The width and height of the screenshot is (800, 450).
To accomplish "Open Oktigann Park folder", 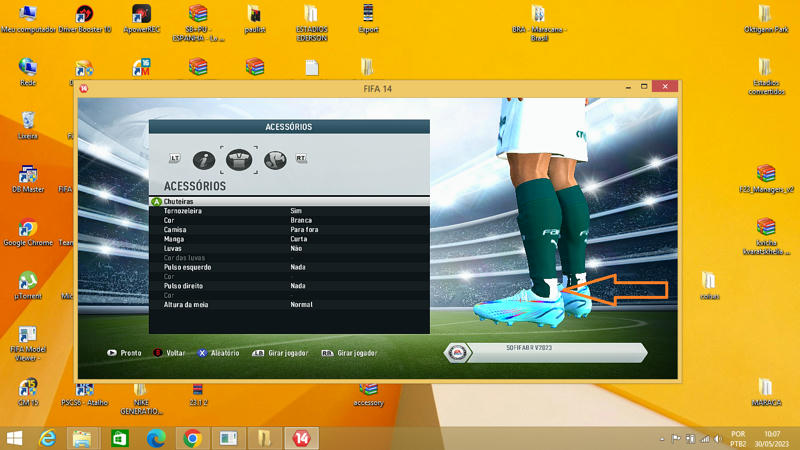I will (766, 19).
